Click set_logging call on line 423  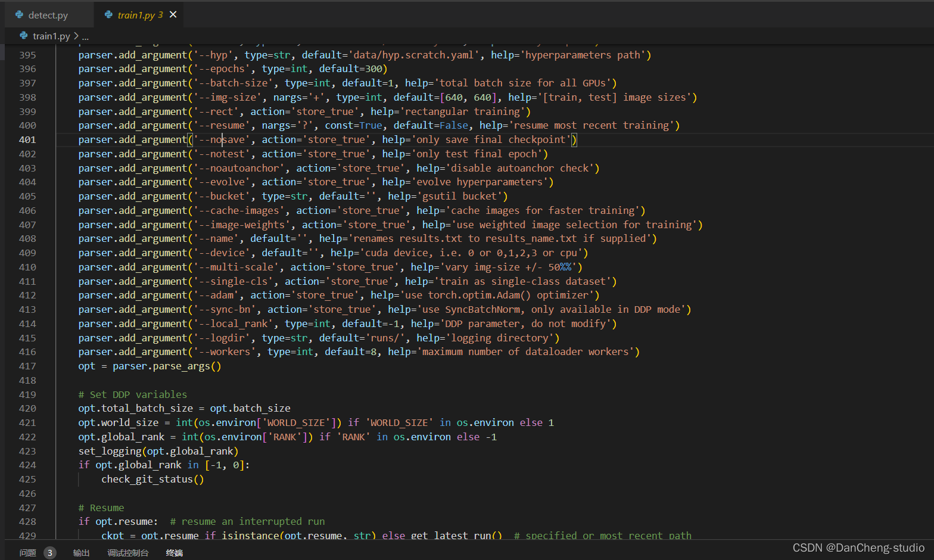tap(158, 452)
